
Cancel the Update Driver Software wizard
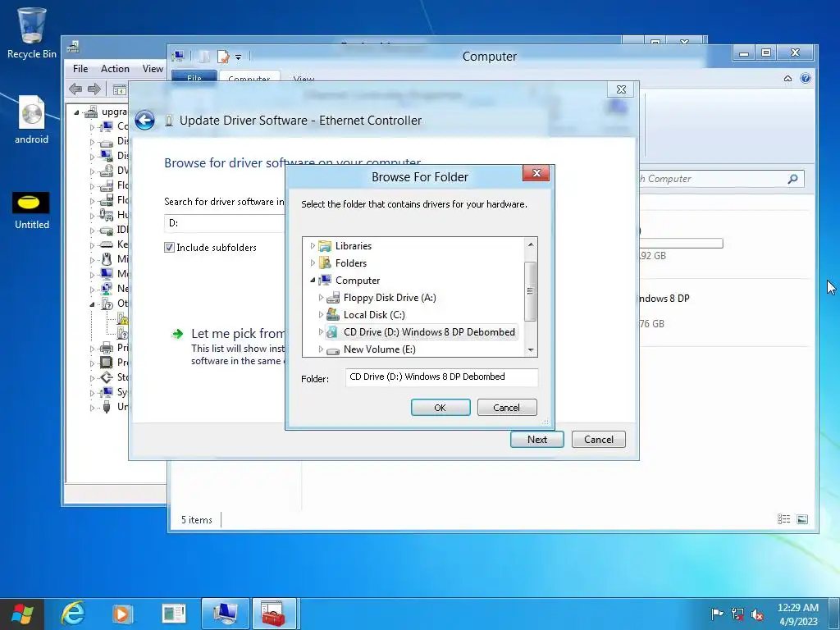(x=598, y=440)
